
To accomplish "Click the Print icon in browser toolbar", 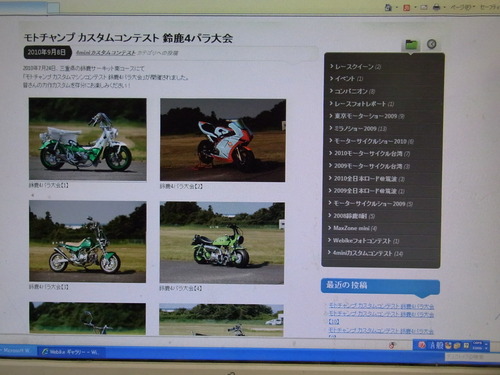I will [x=436, y=7].
